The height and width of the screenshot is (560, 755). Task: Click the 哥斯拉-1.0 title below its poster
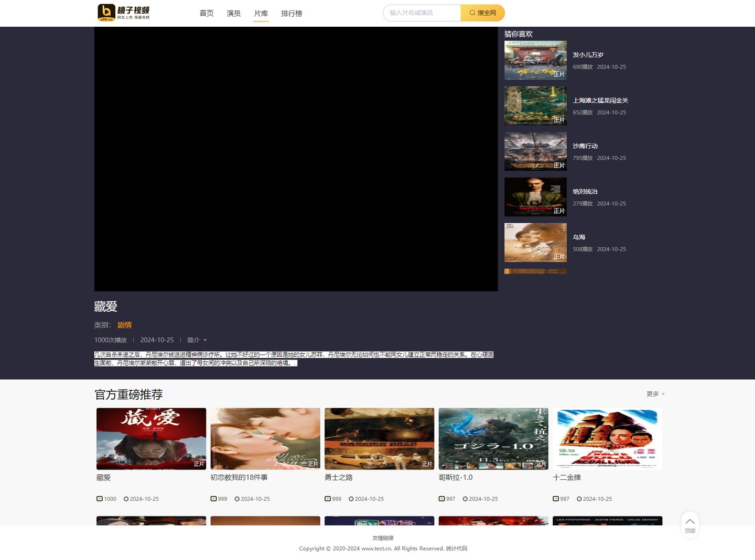pyautogui.click(x=456, y=477)
